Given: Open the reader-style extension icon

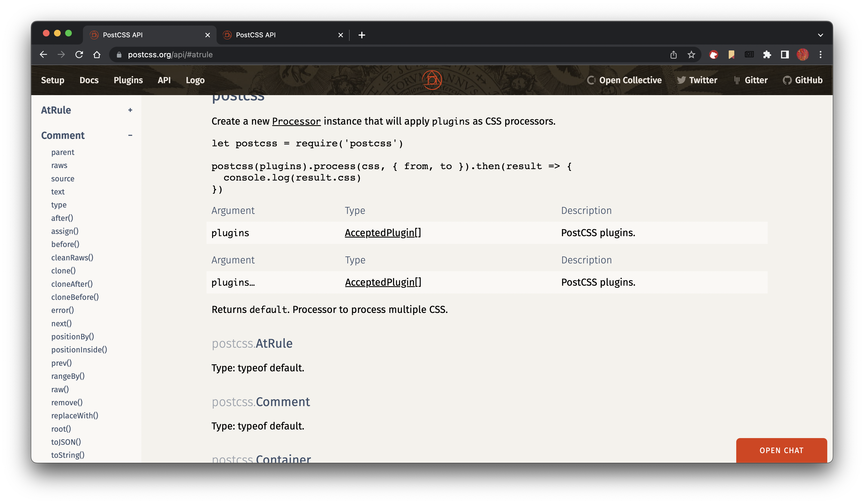Looking at the screenshot, I should (x=749, y=55).
